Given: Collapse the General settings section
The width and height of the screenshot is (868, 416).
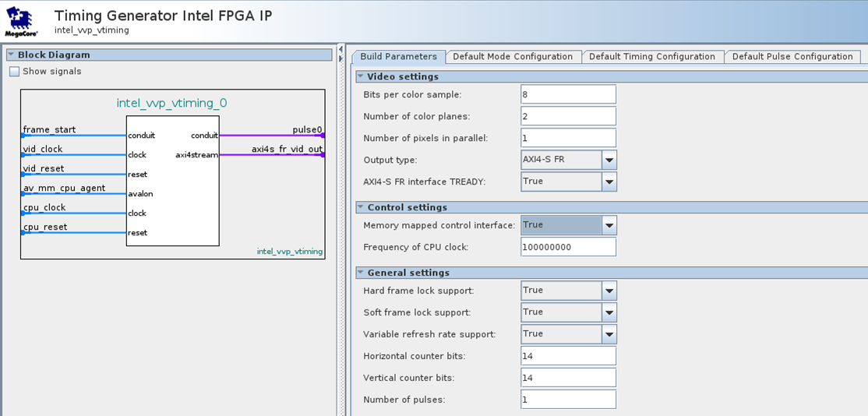Looking at the screenshot, I should tap(361, 273).
